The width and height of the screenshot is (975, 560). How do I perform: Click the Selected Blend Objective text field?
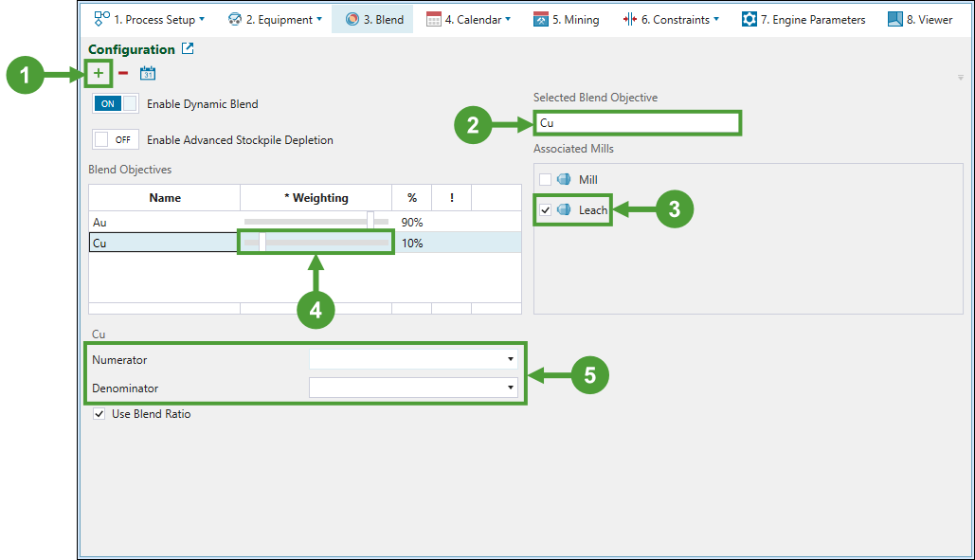tap(637, 123)
